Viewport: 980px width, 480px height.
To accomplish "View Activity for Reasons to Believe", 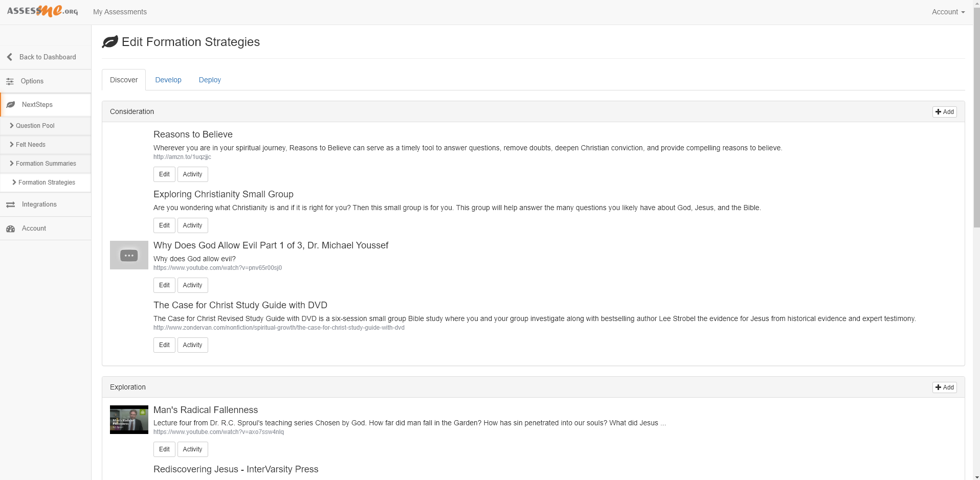I will 192,174.
